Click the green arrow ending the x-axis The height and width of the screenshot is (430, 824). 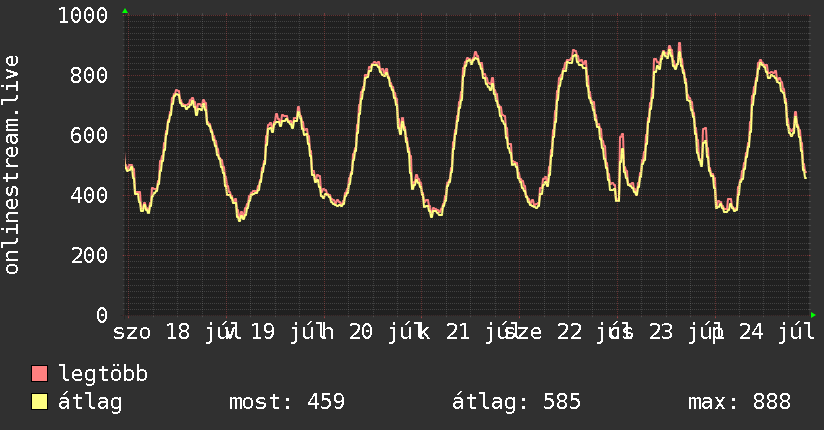coord(813,315)
